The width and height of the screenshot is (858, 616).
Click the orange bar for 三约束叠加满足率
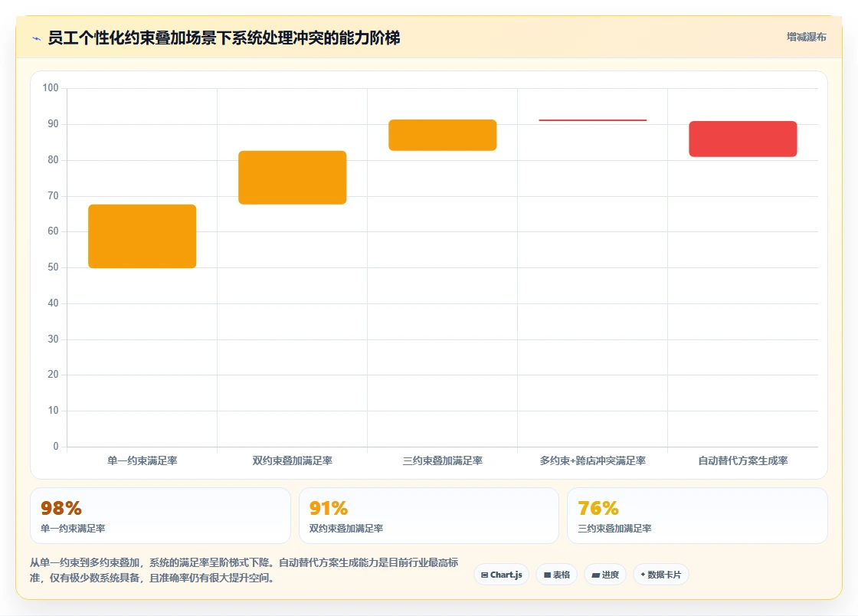coord(443,135)
